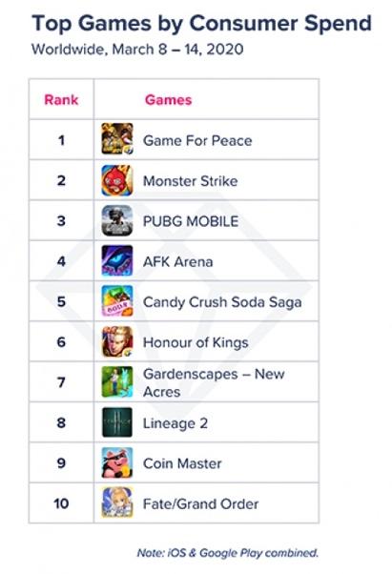Select the Games column header
The image size is (392, 574).
[x=168, y=100]
